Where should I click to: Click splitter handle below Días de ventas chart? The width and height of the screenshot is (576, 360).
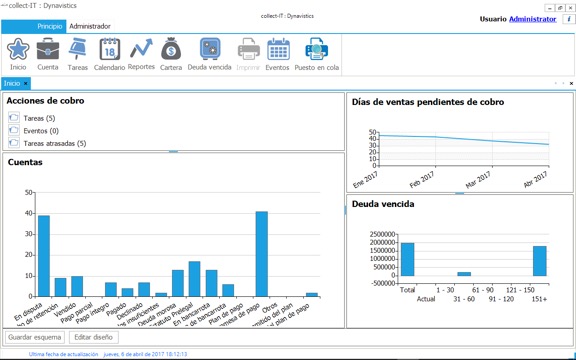pos(460,193)
